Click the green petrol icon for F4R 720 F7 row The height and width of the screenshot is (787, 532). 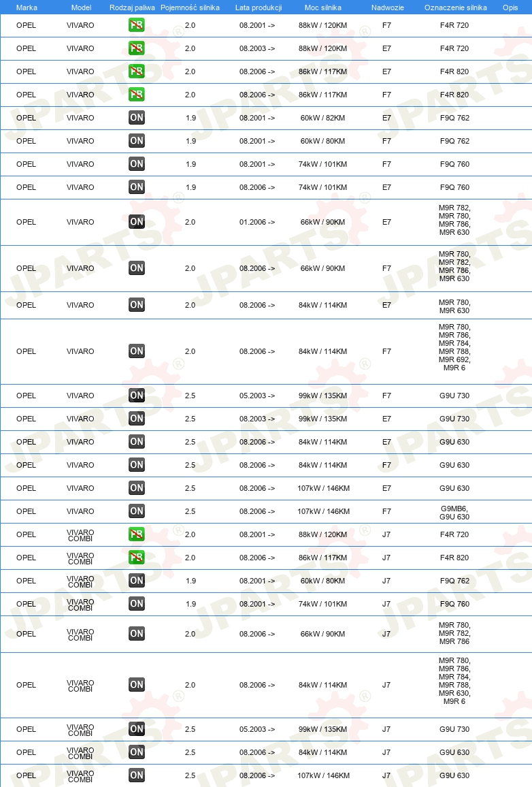click(x=136, y=25)
